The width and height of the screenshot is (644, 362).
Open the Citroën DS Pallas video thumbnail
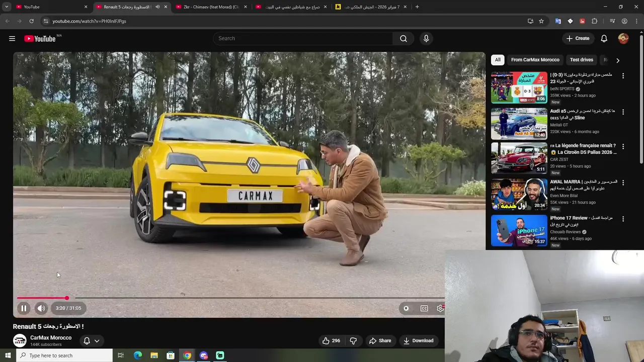[519, 158]
